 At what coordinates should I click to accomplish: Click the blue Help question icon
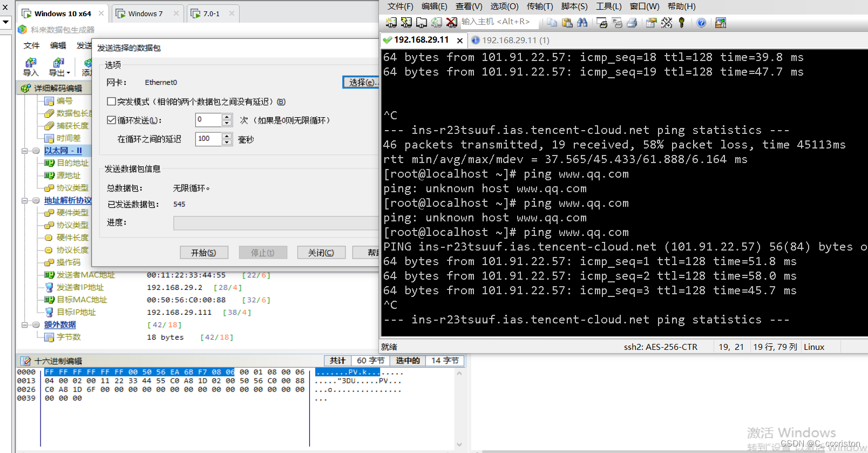(x=701, y=22)
